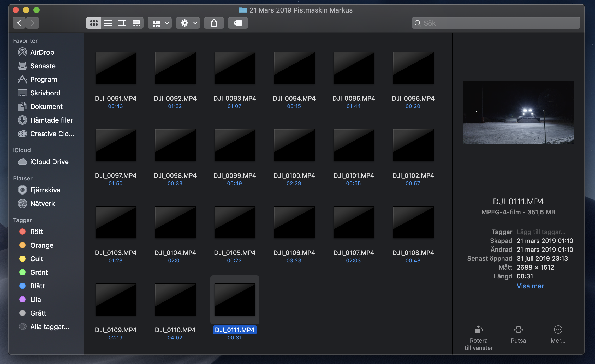Select the DJI_0094.MP4 video thumbnail
The height and width of the screenshot is (364, 595).
click(294, 68)
